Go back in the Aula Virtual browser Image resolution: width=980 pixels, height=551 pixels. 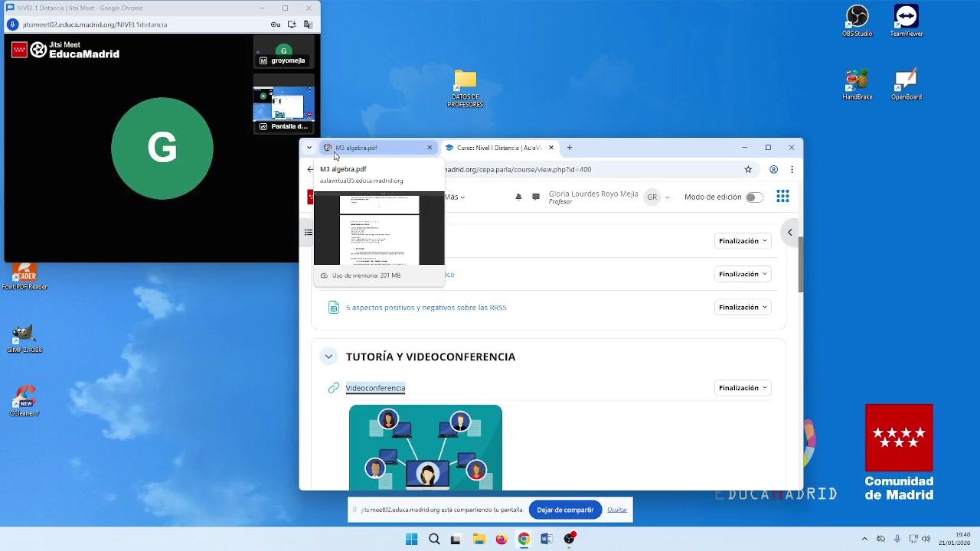pos(309,169)
